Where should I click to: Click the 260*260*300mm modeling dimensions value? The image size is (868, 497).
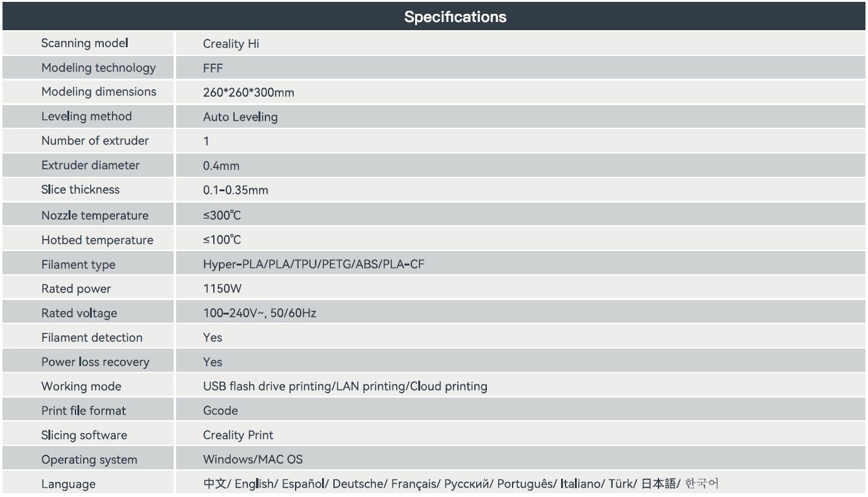(x=248, y=92)
